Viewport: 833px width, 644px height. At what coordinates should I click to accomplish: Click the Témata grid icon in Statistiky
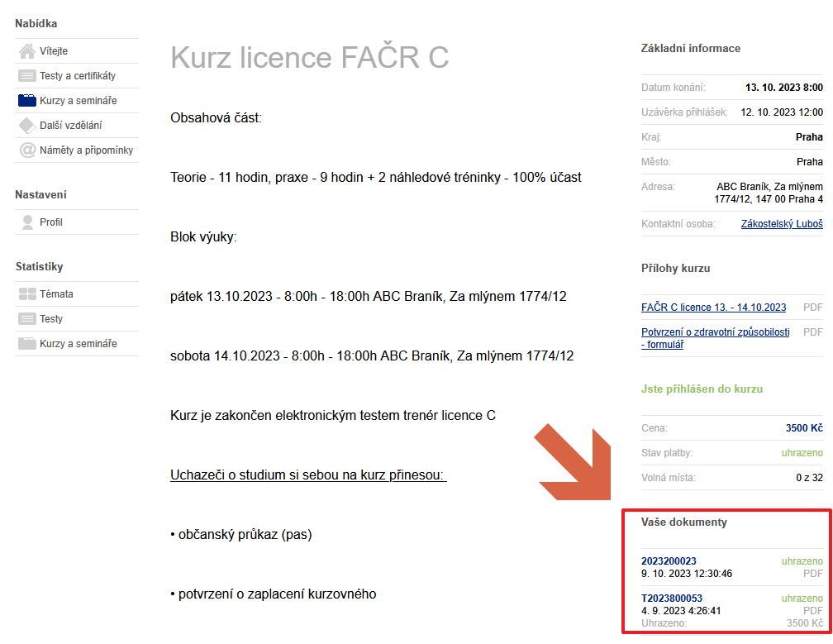(27, 294)
